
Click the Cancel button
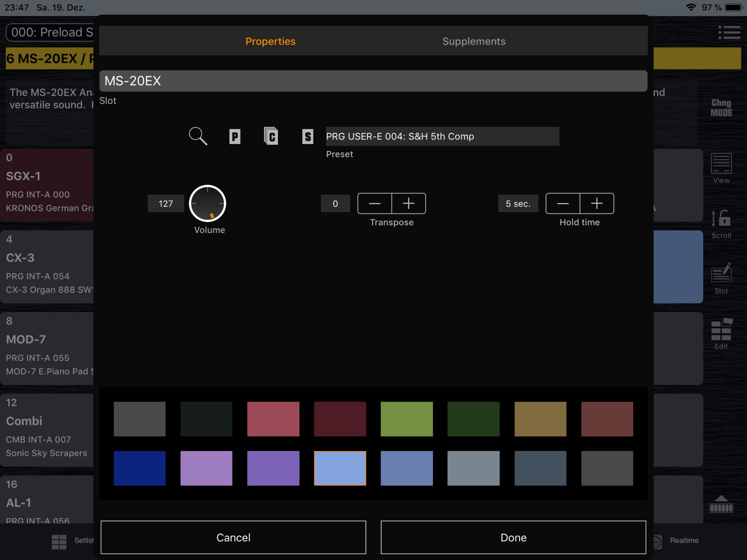[233, 537]
